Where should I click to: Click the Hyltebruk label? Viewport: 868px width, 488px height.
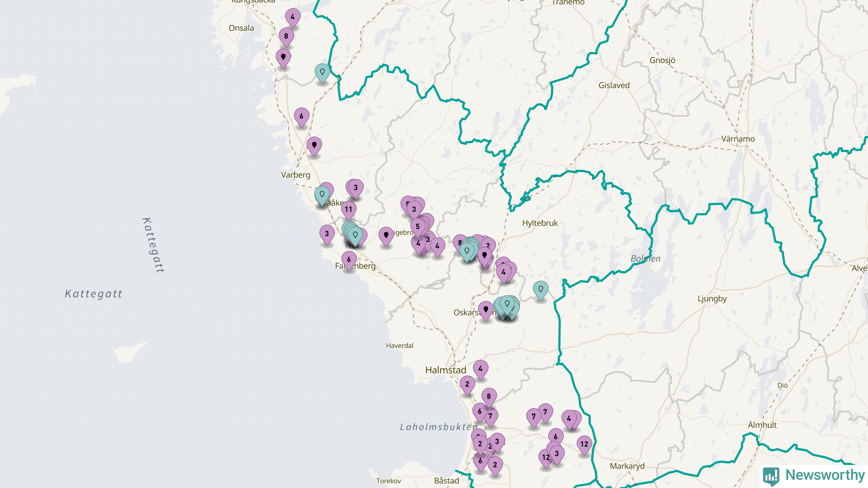(x=540, y=223)
